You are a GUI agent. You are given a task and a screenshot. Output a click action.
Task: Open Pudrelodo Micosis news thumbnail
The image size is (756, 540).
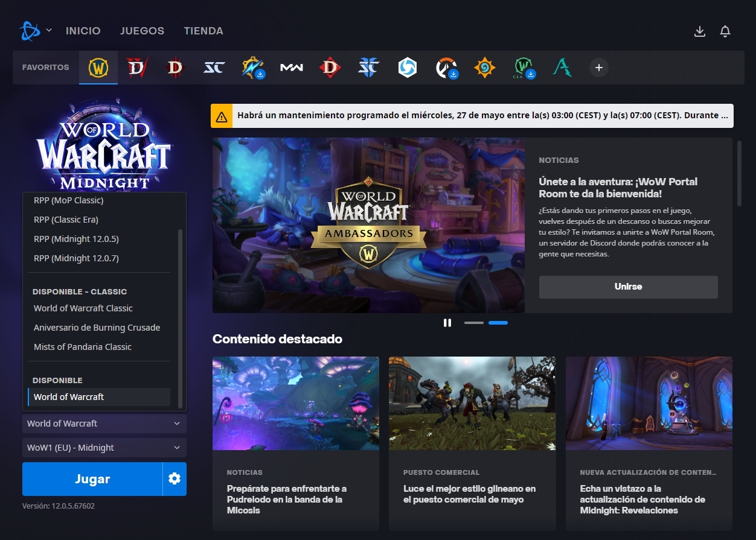[x=296, y=403]
